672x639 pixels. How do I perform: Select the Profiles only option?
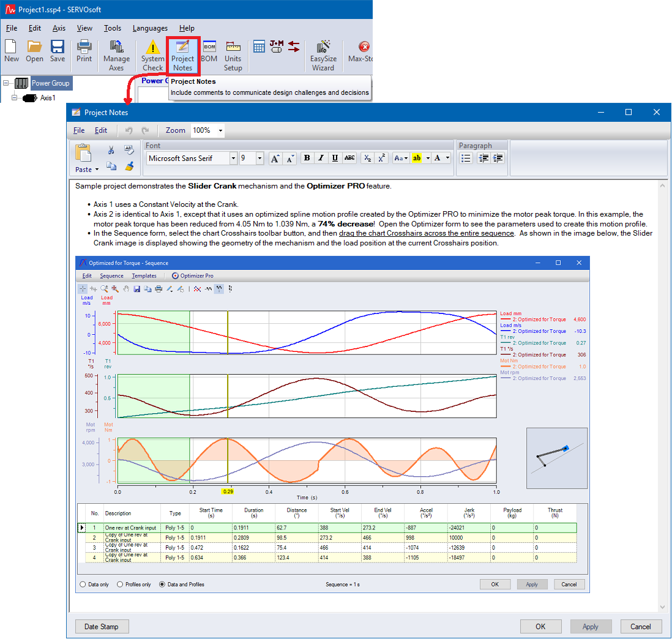click(120, 585)
